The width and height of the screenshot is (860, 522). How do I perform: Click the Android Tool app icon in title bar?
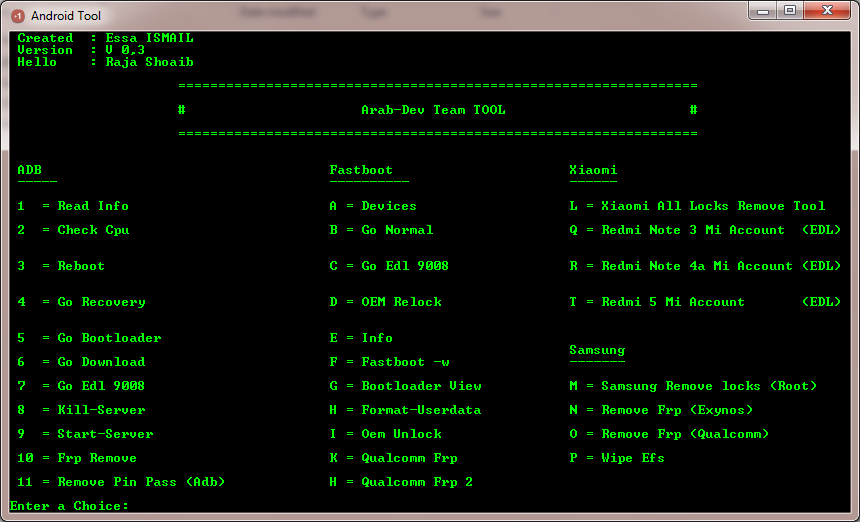pos(18,16)
